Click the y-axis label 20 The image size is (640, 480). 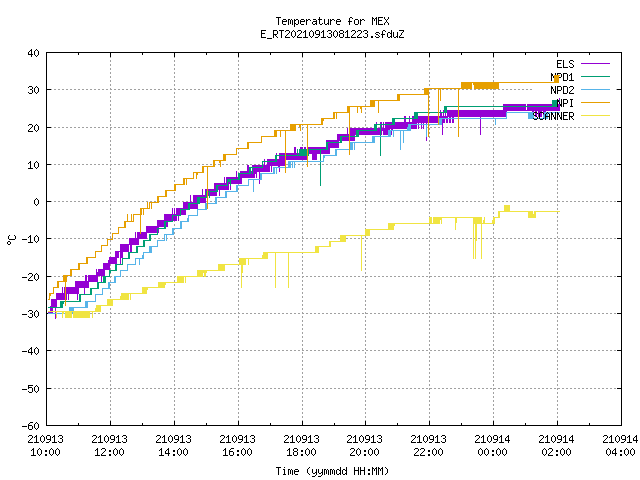coord(33,128)
